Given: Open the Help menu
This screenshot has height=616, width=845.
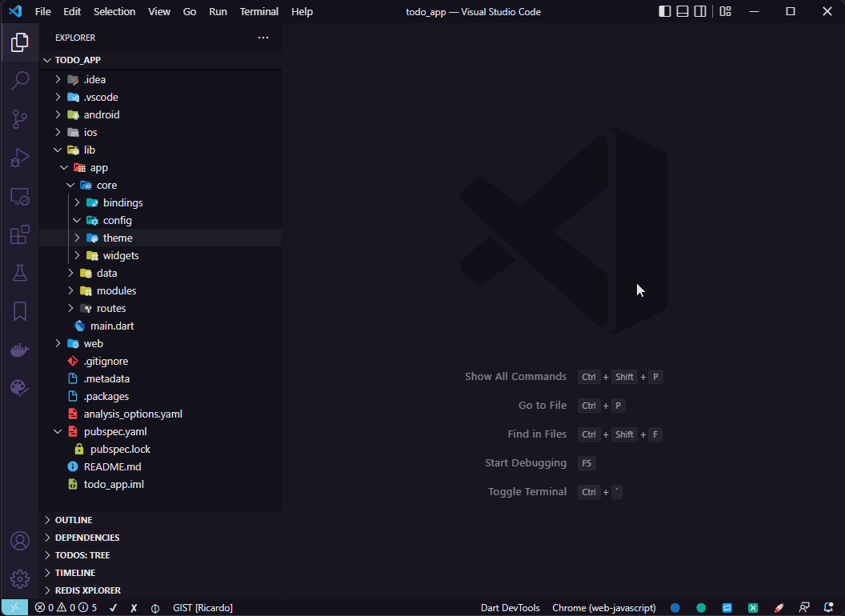Looking at the screenshot, I should click(302, 11).
